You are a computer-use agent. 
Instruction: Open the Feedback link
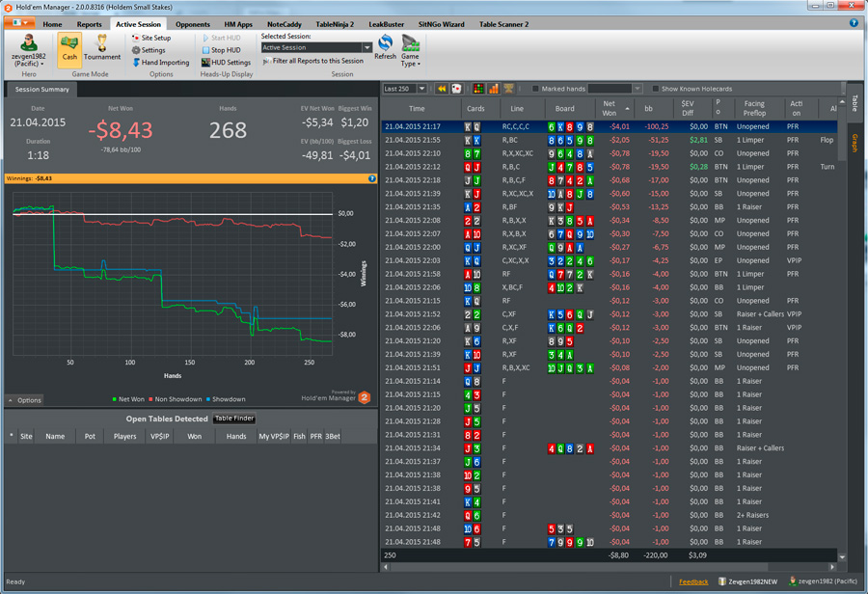coord(693,581)
